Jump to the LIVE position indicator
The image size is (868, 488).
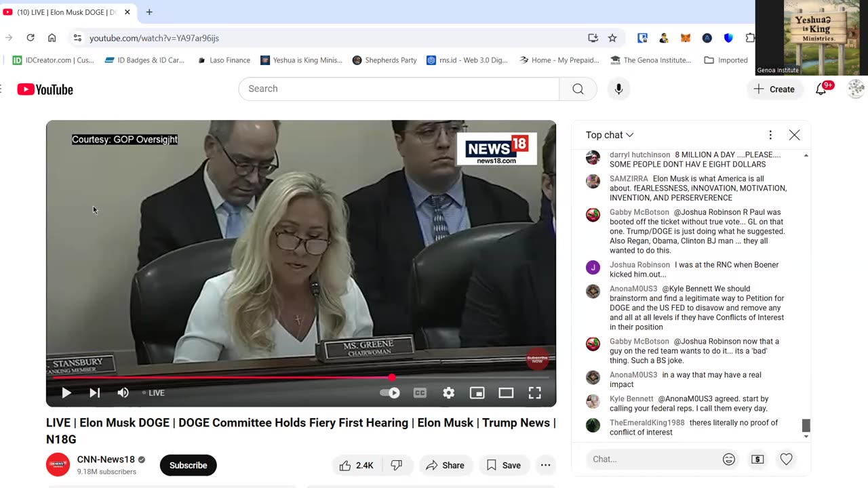[153, 392]
